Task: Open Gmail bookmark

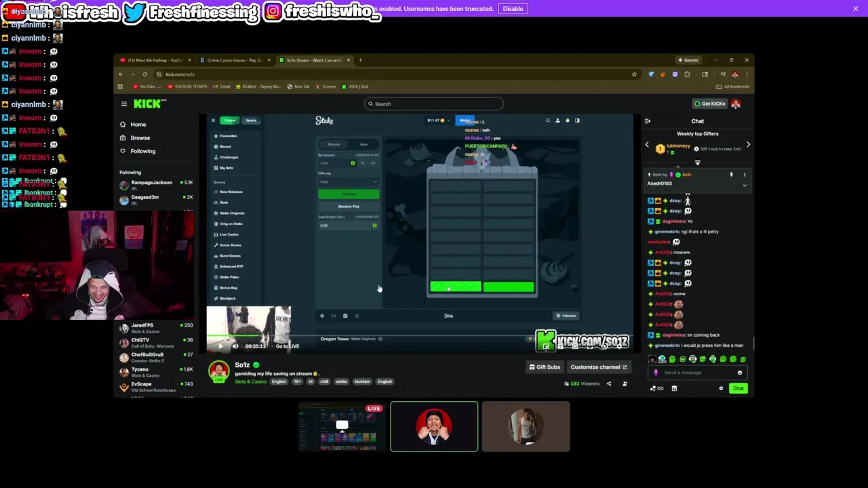Action: pos(221,87)
